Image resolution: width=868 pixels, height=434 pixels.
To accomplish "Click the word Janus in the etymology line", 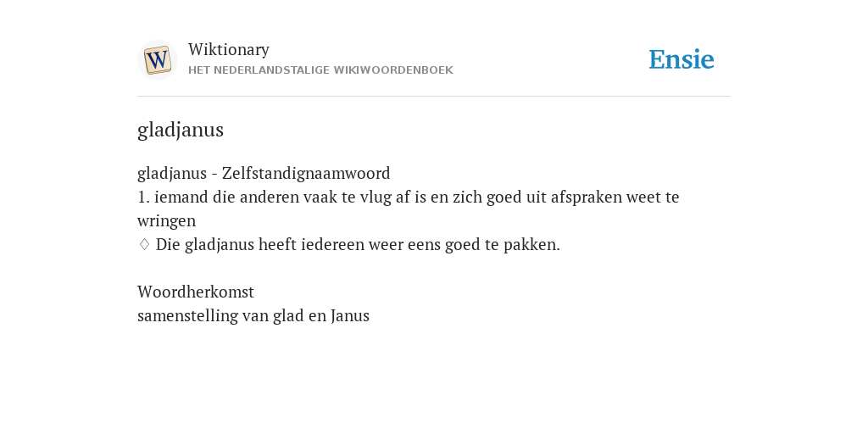I will (x=350, y=315).
